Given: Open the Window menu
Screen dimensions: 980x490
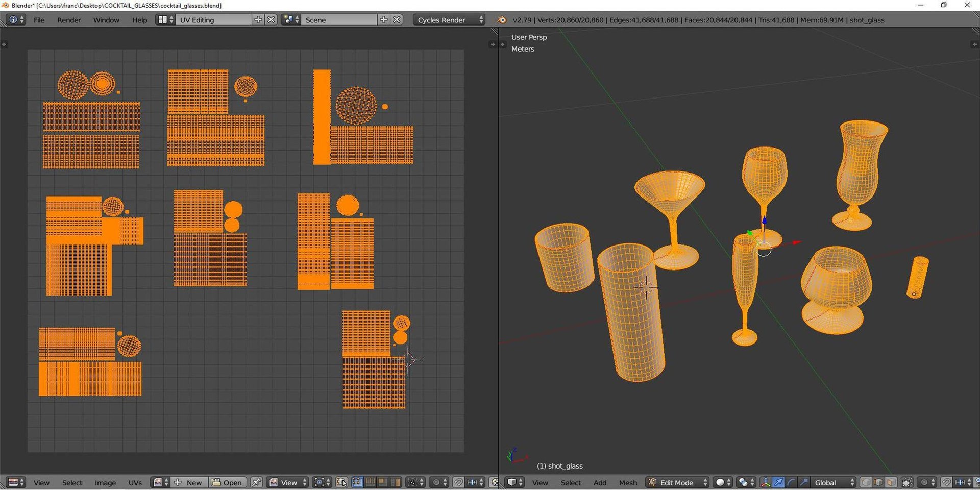Looking at the screenshot, I should pos(106,20).
